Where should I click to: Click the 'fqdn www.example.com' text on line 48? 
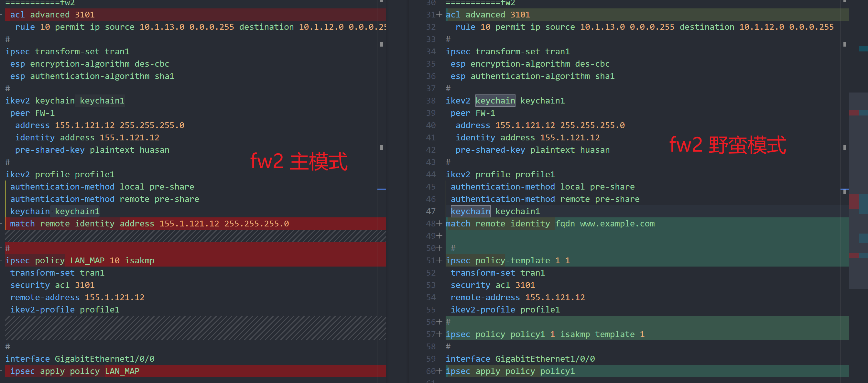coord(605,224)
